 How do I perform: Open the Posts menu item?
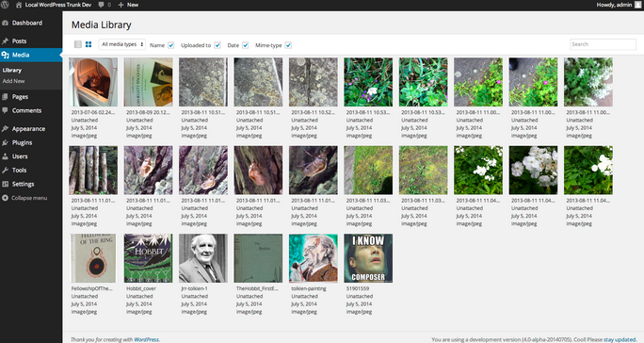tap(31, 41)
